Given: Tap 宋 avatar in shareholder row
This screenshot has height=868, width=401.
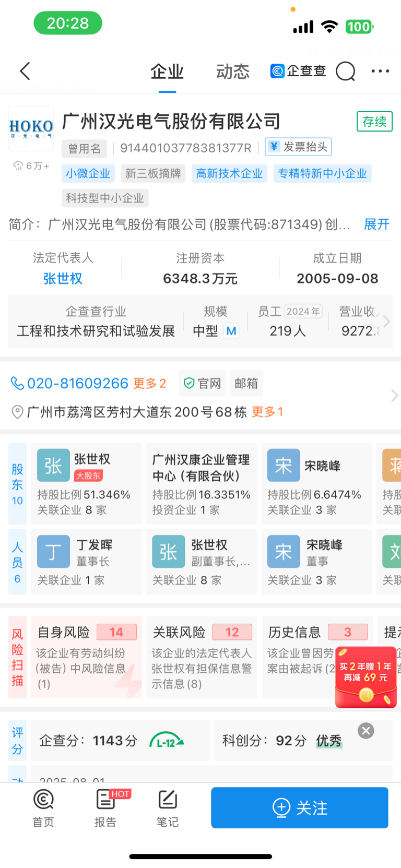Looking at the screenshot, I should [x=284, y=465].
